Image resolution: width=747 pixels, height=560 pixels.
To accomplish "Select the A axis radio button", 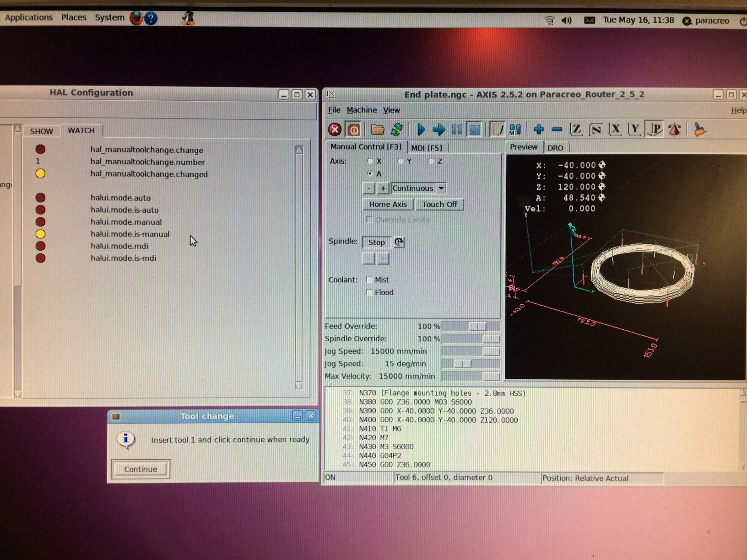I will 370,174.
